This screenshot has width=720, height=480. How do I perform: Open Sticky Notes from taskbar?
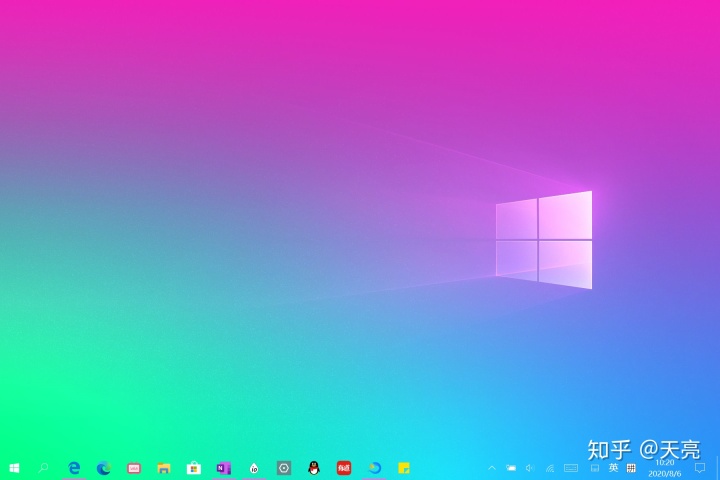click(404, 468)
